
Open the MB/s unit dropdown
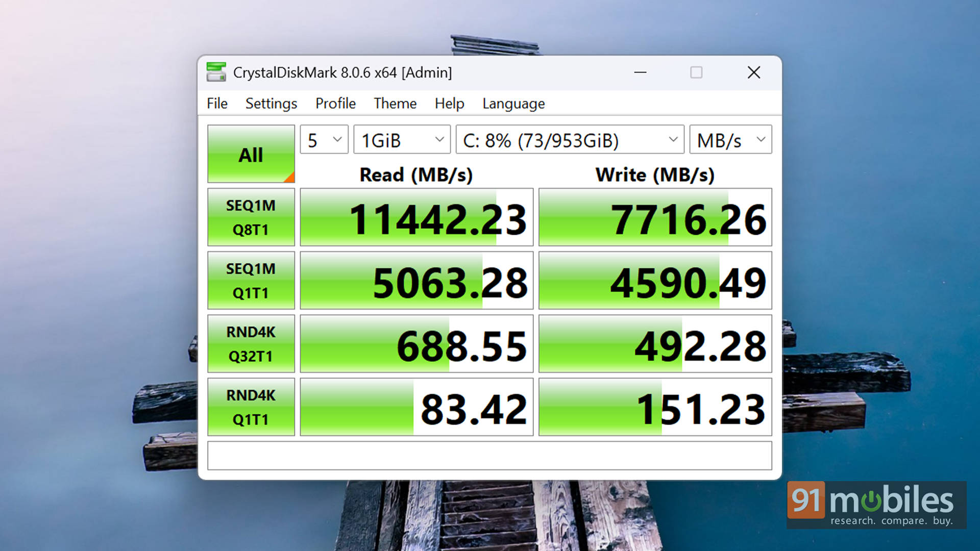tap(730, 139)
